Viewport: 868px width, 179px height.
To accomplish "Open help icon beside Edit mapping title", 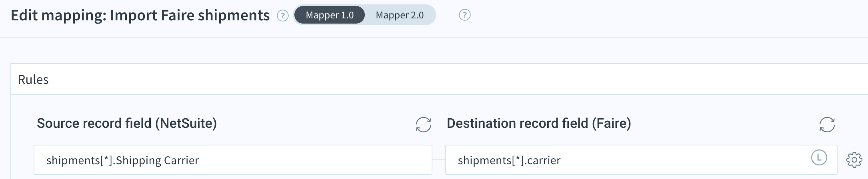I will click(x=283, y=16).
